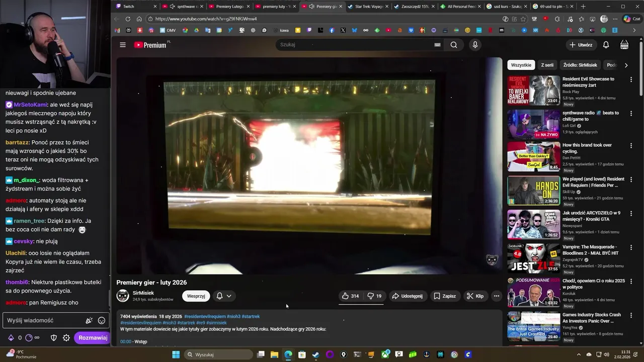Image resolution: width=644 pixels, height=362 pixels.
Task: Open options for Games Industry Stocks Crash suggestion
Action: [x=631, y=316]
